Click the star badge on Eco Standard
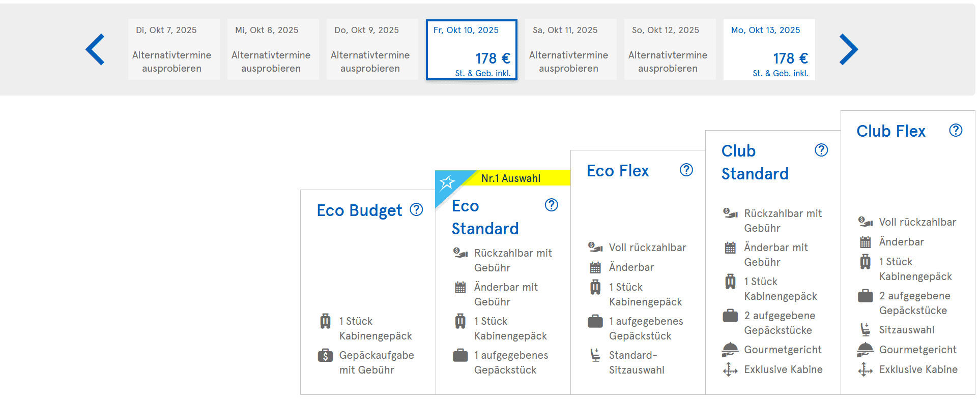Viewport: 980px width, 402px height. [x=447, y=182]
